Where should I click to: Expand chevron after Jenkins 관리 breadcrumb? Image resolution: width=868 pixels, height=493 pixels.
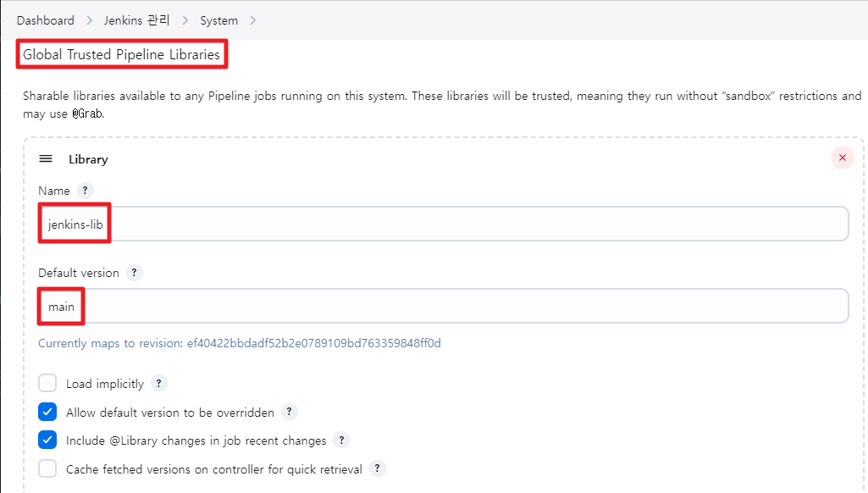point(185,20)
